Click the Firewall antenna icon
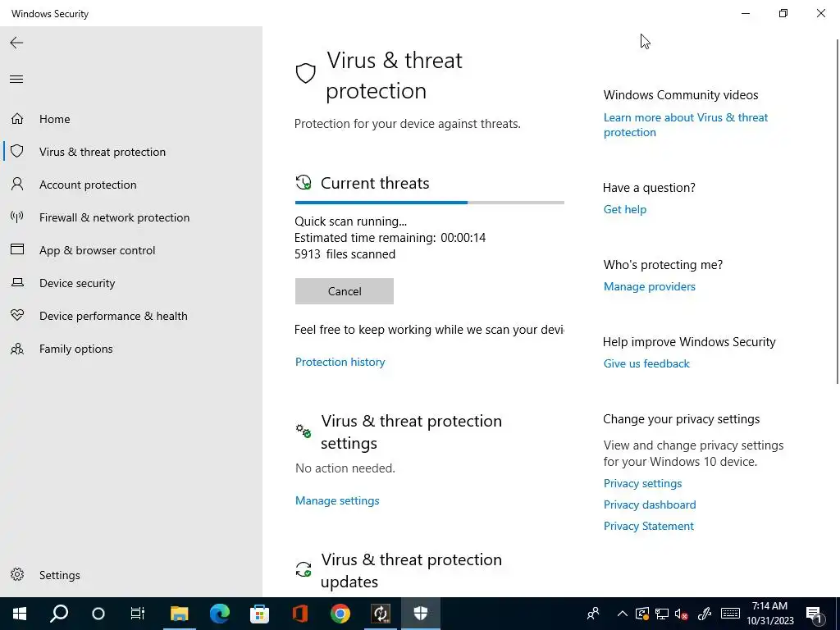This screenshot has width=840, height=630. click(x=17, y=217)
